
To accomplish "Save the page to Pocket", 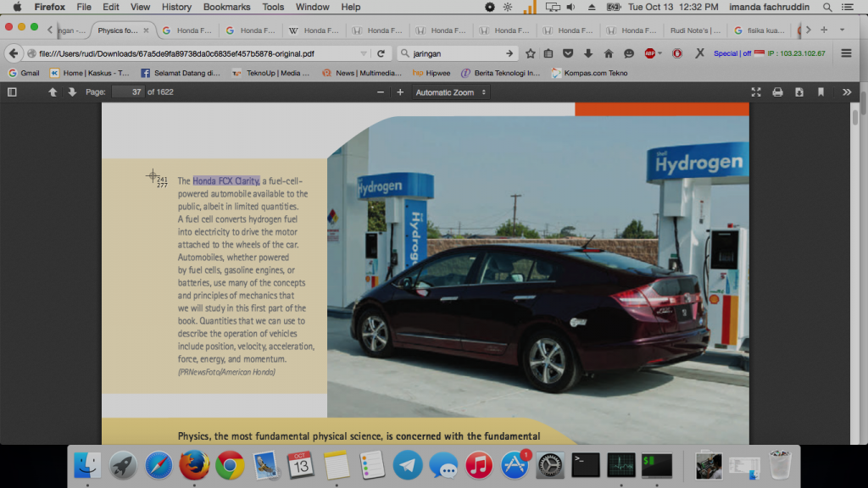I will pyautogui.click(x=568, y=53).
